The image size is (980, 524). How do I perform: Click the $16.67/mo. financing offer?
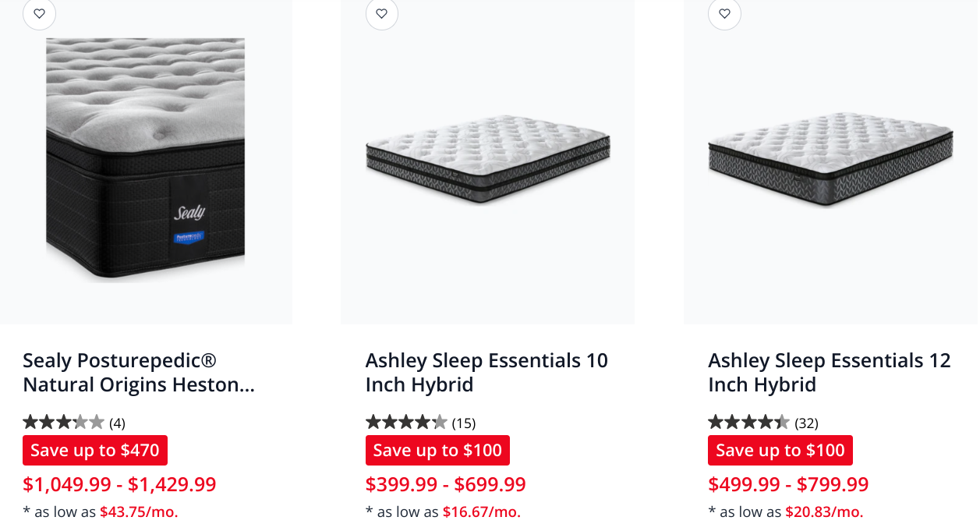tap(482, 512)
